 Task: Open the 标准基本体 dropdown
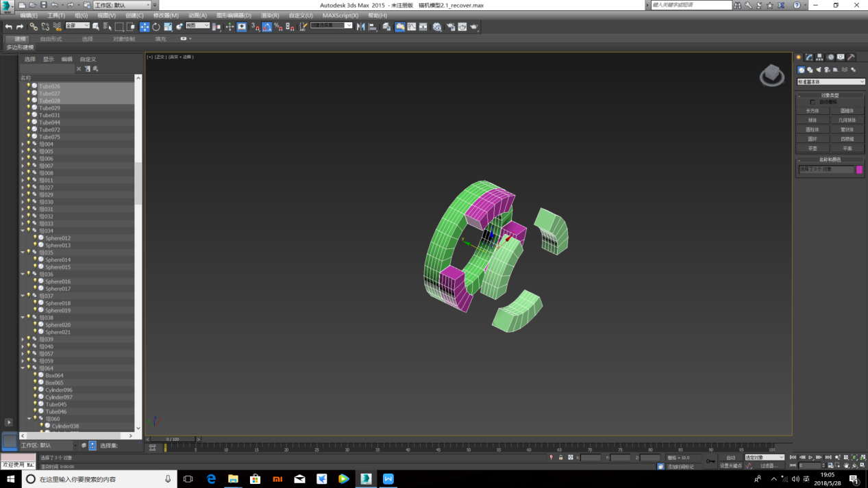830,82
